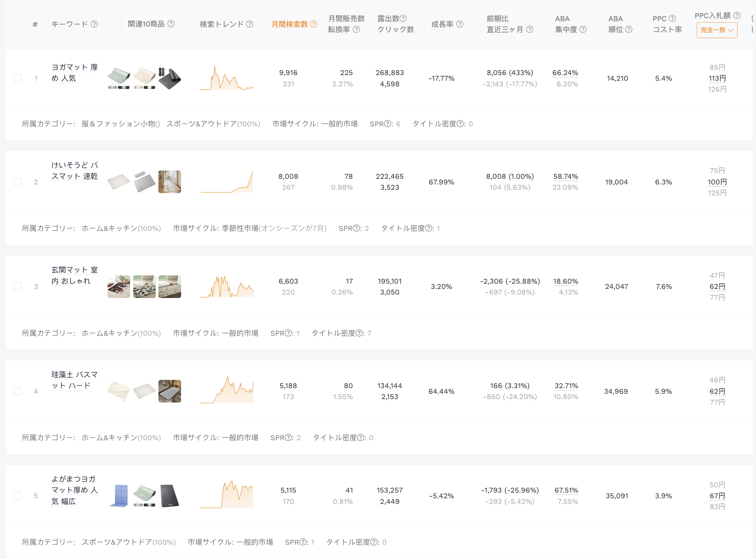Viewport: 756px width, 559px height.
Task: Select the checkbox for けいそうど バスマット row
Action: (17, 182)
